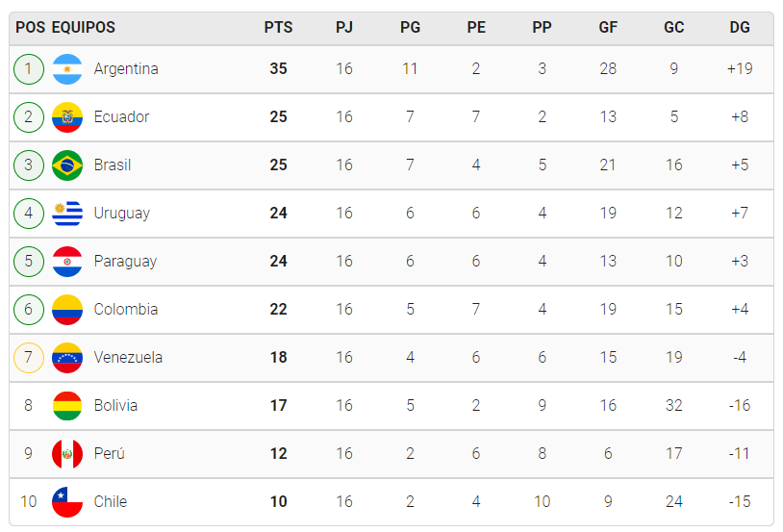Screen dimensions: 783x532
Task: Click the EQUIPOS column header
Action: 84,27
